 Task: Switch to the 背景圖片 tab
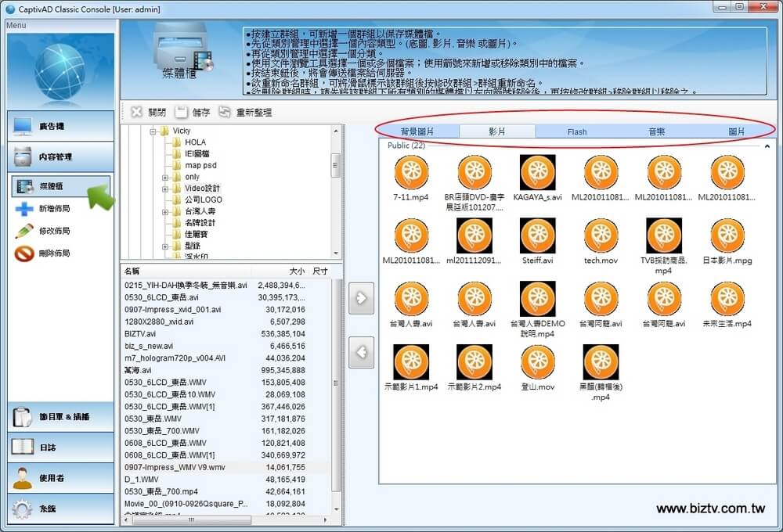[x=417, y=131]
